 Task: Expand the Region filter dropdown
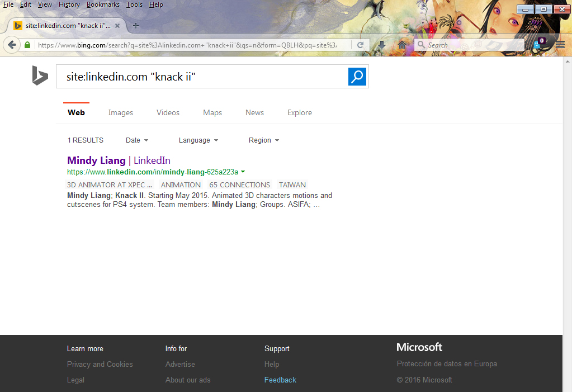[x=264, y=140]
